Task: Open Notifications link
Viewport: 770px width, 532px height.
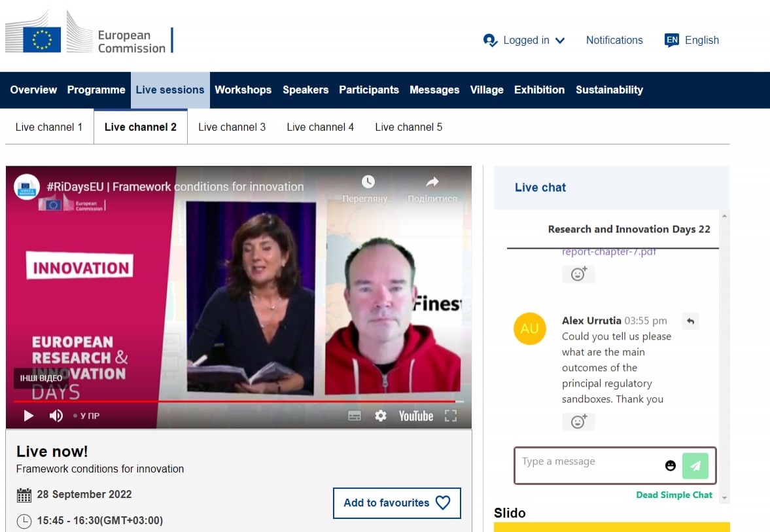Action: click(614, 41)
